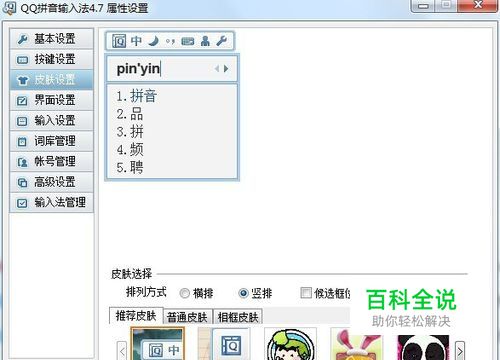Click the pin'yin composition text field
This screenshot has width=500, height=360.
[172, 69]
